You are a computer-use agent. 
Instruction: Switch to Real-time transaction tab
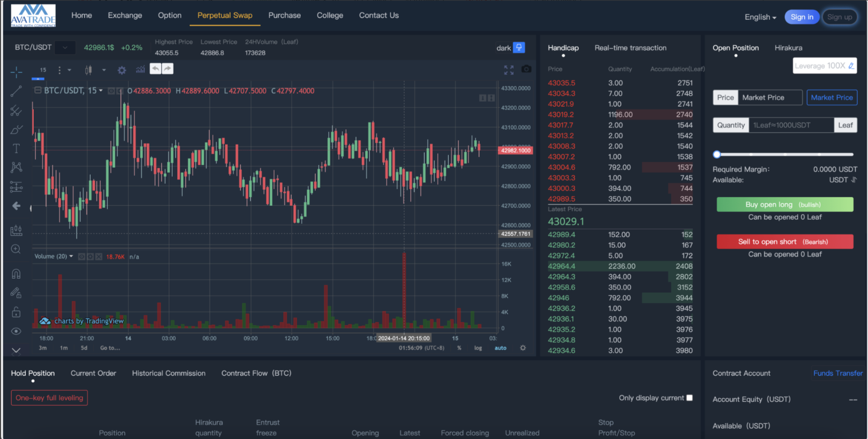coord(630,48)
